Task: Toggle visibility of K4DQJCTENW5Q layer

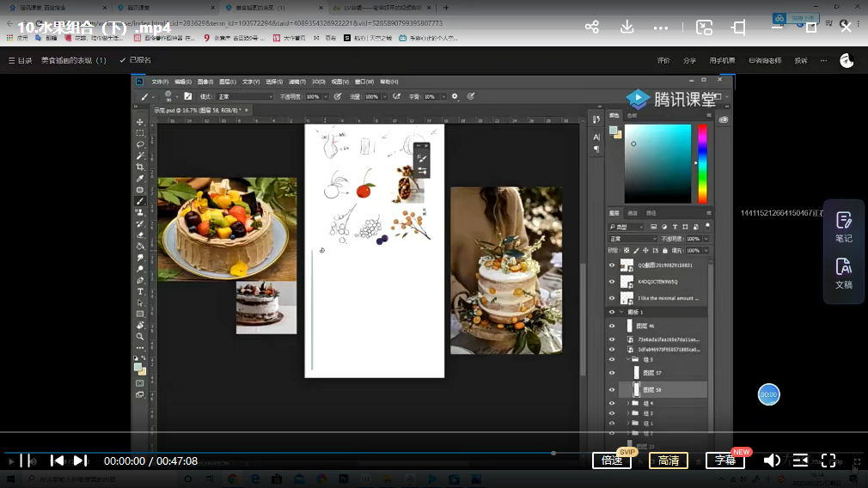Action: click(612, 282)
